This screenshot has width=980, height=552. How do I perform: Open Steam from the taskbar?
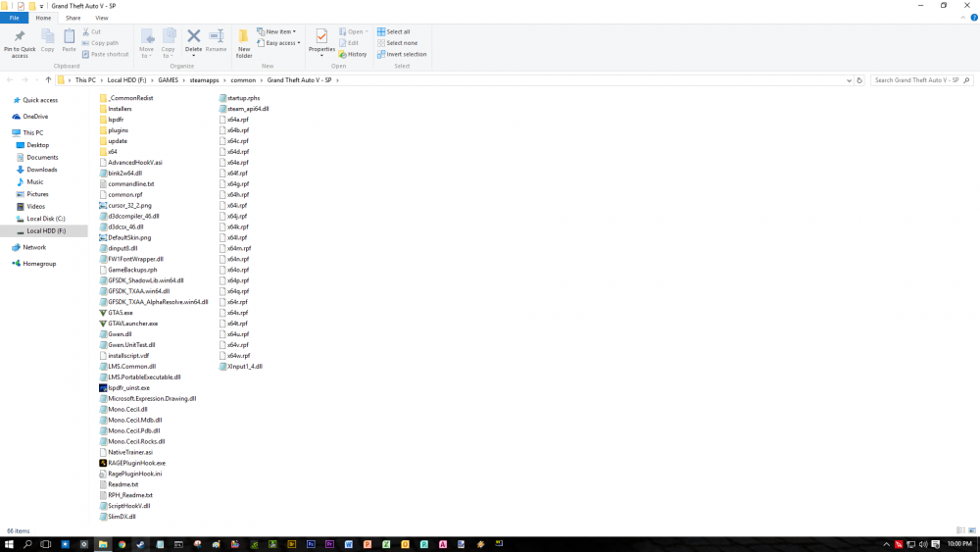click(x=140, y=544)
